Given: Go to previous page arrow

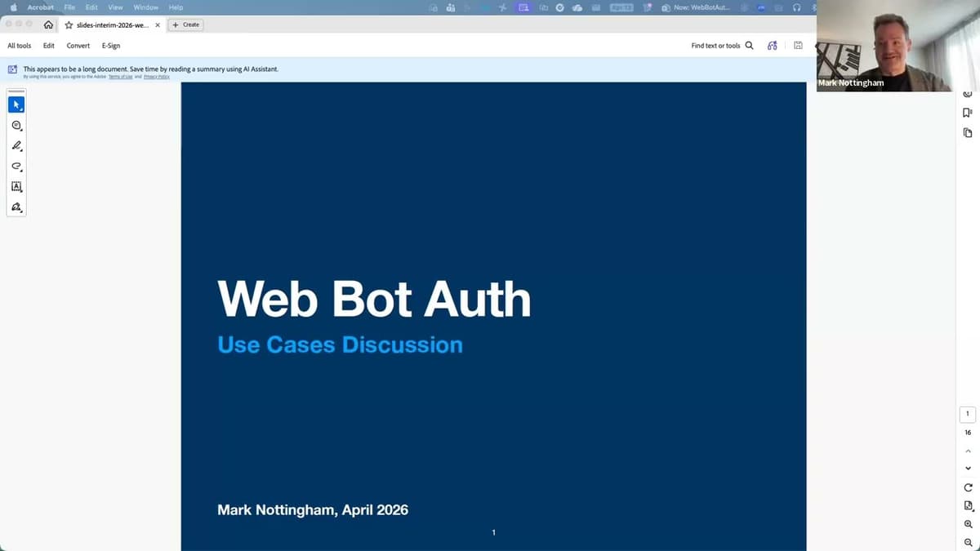Looking at the screenshot, I should click(968, 451).
